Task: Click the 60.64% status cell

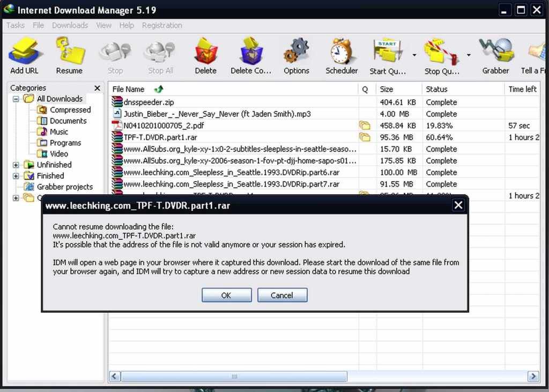Action: [x=440, y=137]
